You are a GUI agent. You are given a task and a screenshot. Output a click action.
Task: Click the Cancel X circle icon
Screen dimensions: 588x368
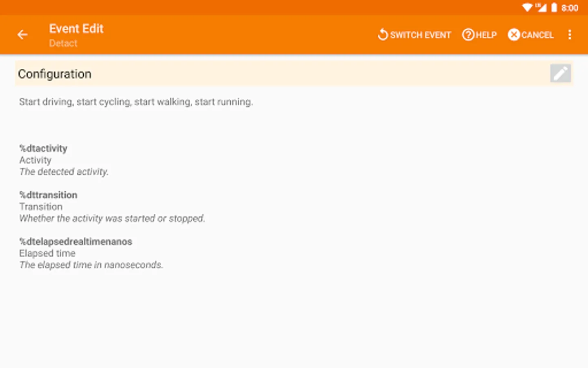click(x=514, y=35)
